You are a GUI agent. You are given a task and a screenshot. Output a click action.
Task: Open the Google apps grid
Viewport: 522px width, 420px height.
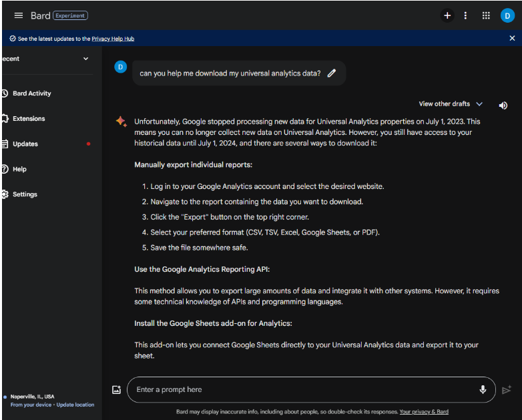click(x=486, y=15)
